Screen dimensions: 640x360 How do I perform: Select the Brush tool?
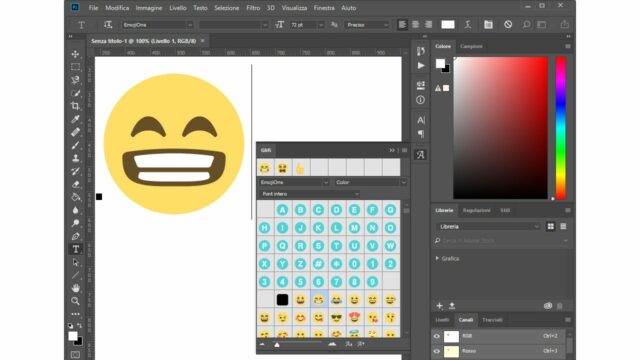coord(75,145)
